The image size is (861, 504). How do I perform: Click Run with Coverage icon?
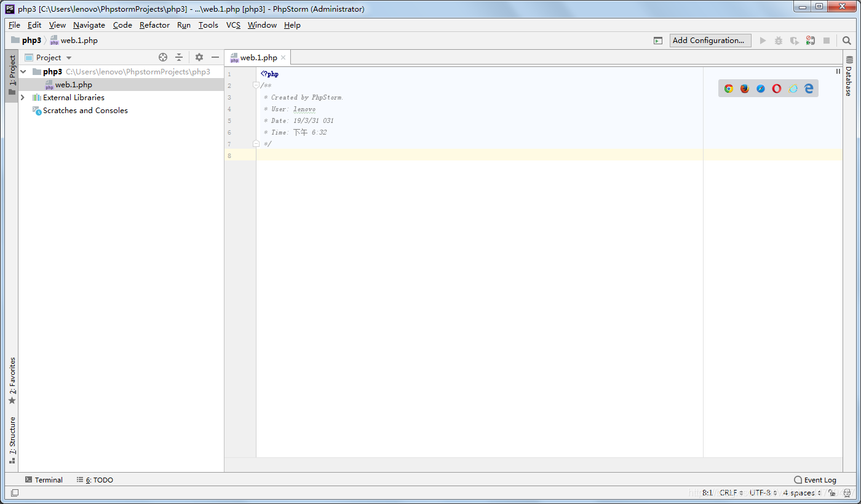795,41
